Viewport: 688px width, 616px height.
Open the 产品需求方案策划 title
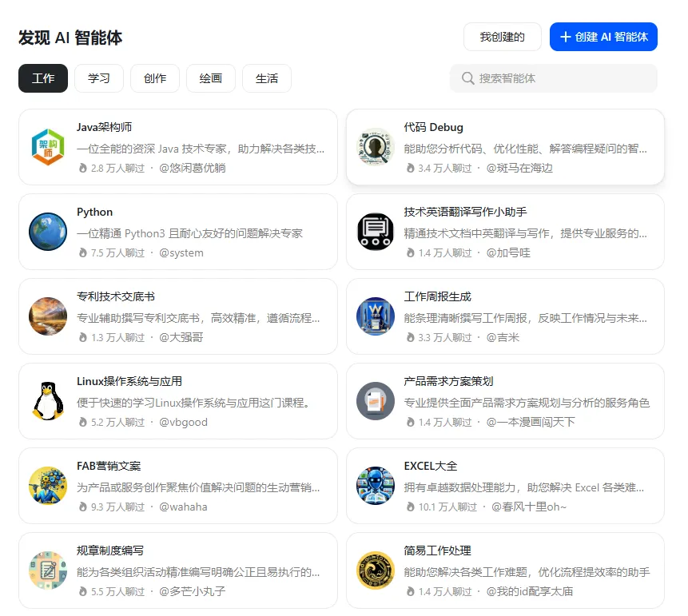[x=448, y=381]
